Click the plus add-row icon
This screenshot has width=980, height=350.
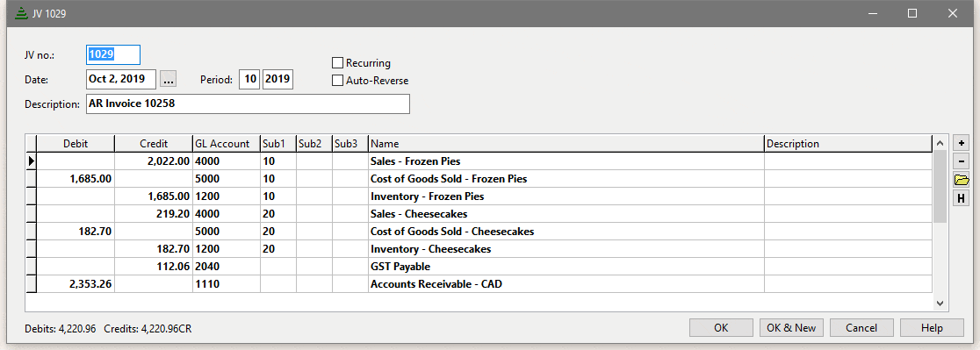961,144
